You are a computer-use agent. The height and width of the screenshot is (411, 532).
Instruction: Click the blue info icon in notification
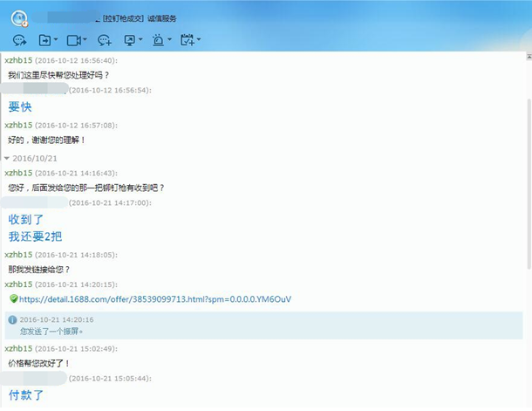12,320
